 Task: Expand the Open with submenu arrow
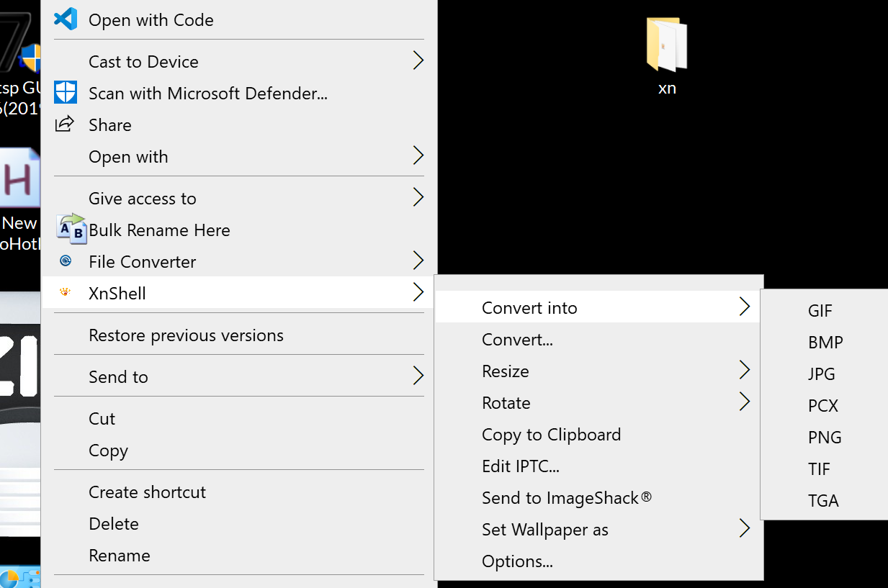[x=418, y=156]
